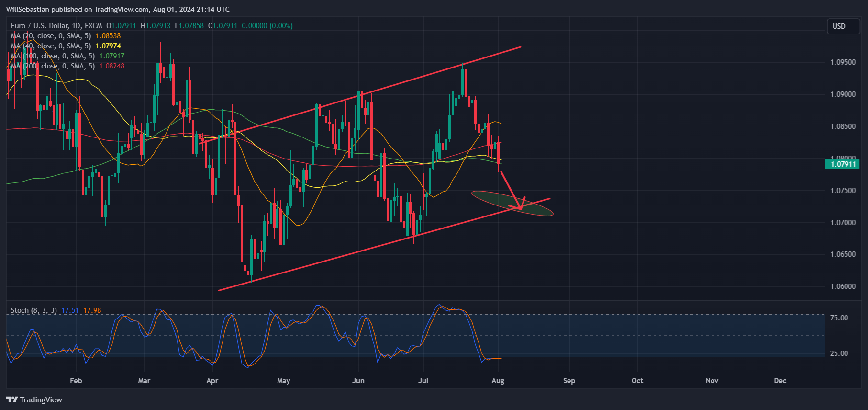Click the Stoch value 17.51
Image resolution: width=868 pixels, height=410 pixels.
click(70, 310)
